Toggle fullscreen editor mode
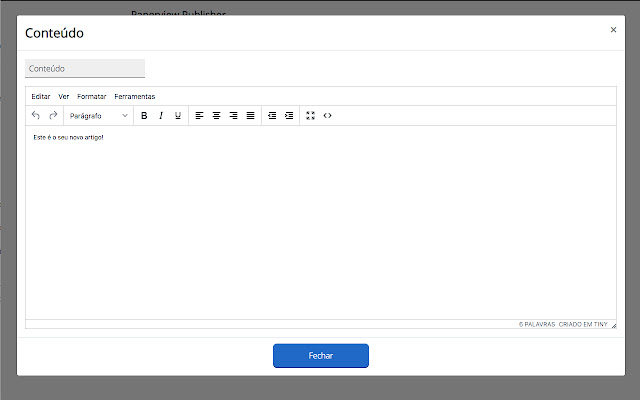640x400 pixels. 310,116
